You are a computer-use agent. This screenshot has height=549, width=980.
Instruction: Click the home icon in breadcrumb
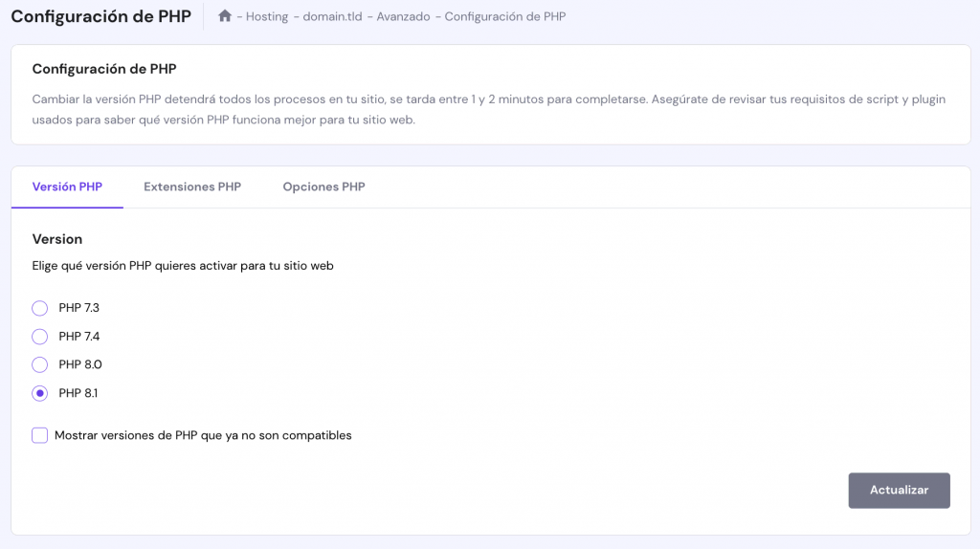point(224,16)
